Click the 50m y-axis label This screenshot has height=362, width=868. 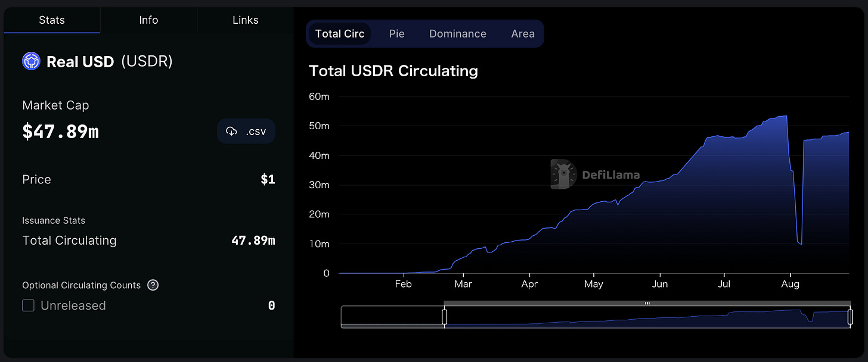point(319,126)
